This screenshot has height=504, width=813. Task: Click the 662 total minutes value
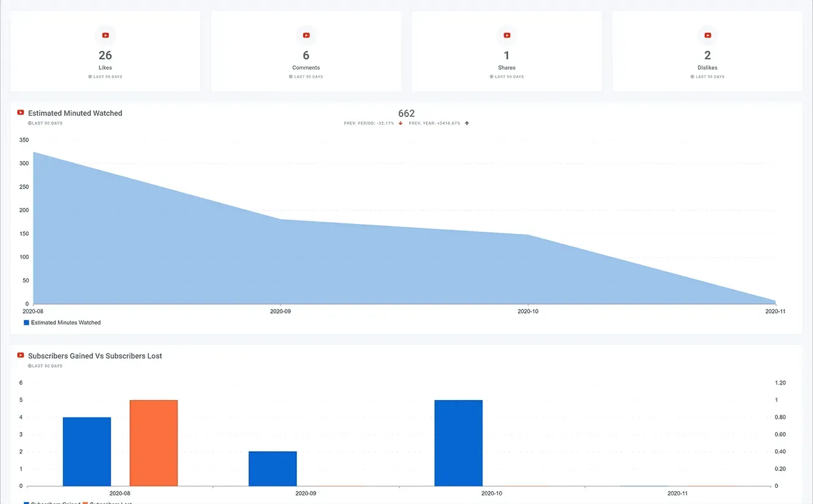click(x=406, y=113)
